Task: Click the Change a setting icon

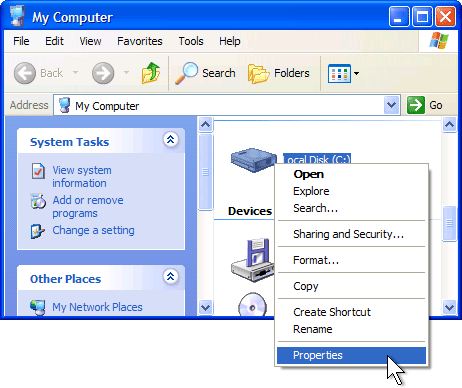Action: (x=38, y=231)
